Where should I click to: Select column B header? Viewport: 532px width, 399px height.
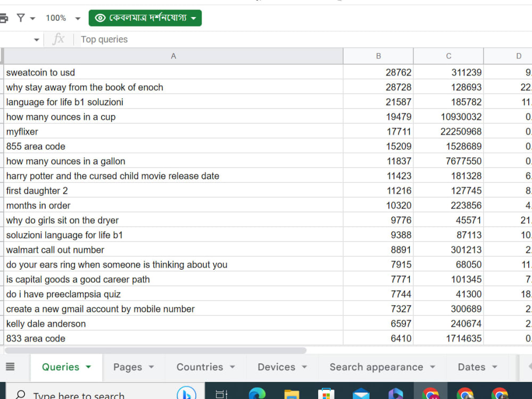378,56
